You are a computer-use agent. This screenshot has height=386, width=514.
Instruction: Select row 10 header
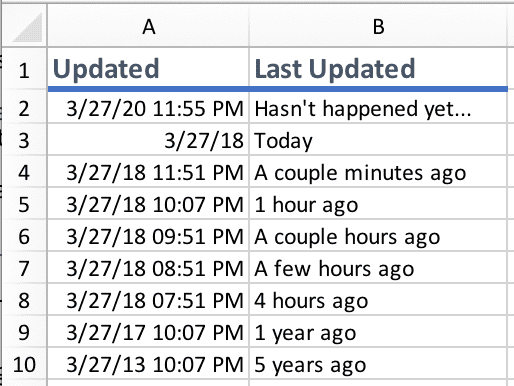(24, 364)
